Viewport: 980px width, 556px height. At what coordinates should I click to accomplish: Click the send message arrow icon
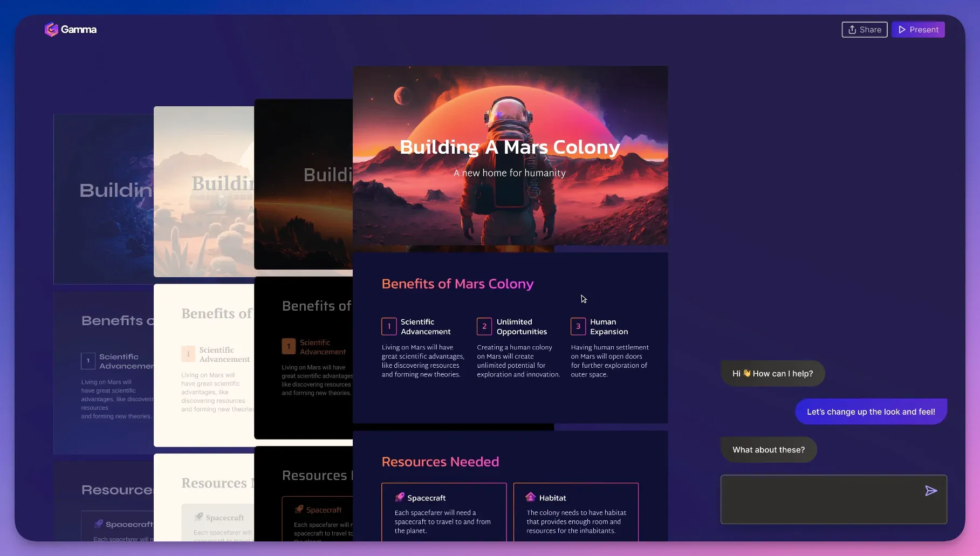point(930,491)
